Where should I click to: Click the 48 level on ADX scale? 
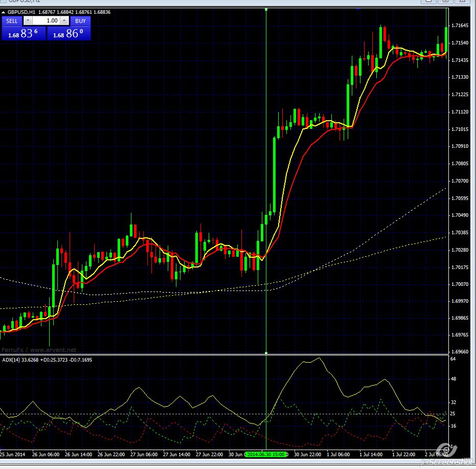point(453,379)
